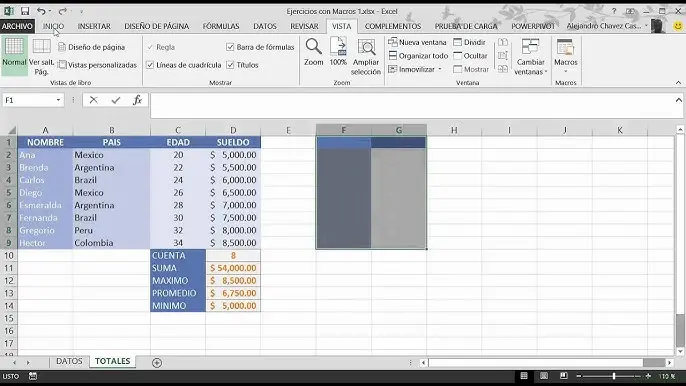Add a new sheet with plus icon
Screen dimensions: 686x386
[157, 362]
